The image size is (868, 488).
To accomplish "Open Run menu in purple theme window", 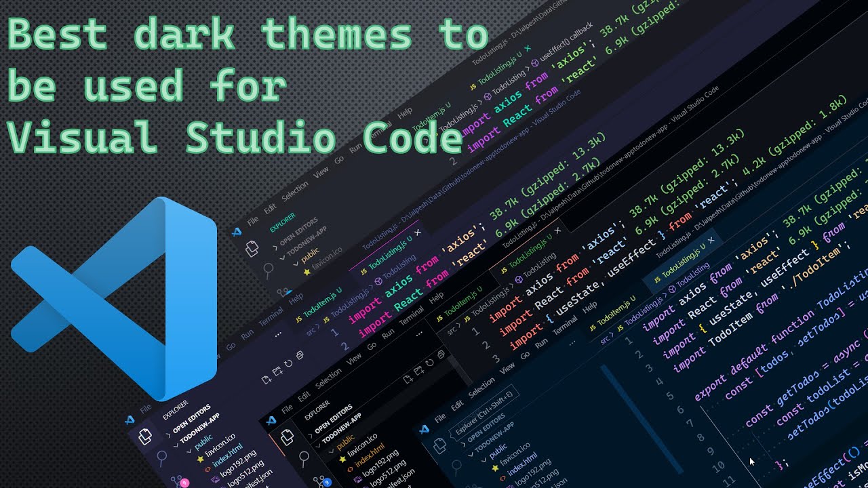I will 248,334.
